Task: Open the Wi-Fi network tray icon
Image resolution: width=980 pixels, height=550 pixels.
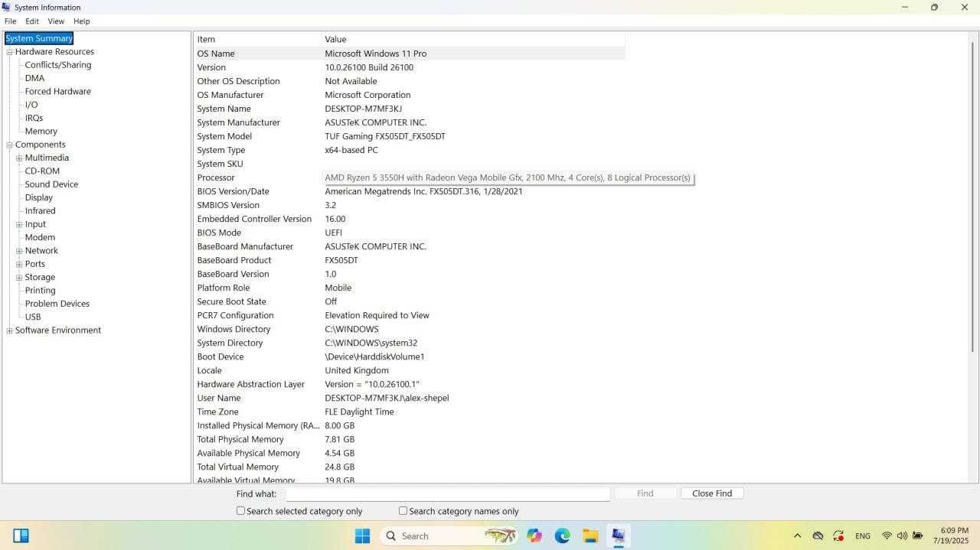Action: pyautogui.click(x=887, y=535)
